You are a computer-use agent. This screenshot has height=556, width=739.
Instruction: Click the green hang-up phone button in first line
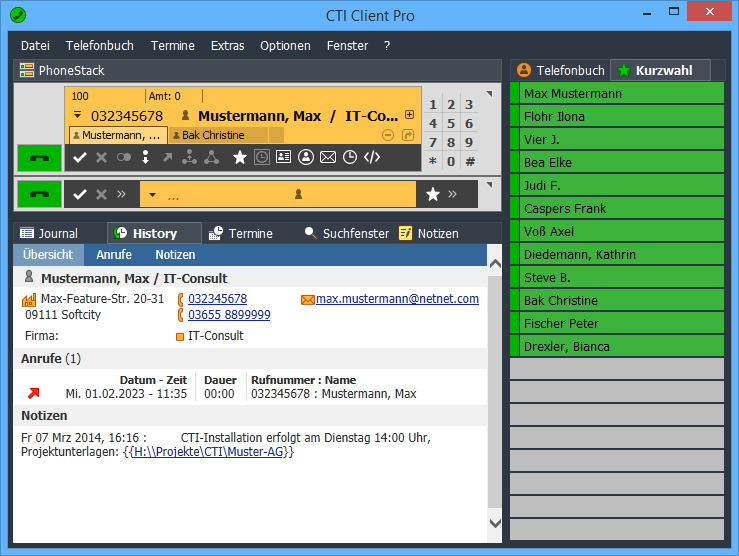pyautogui.click(x=39, y=158)
